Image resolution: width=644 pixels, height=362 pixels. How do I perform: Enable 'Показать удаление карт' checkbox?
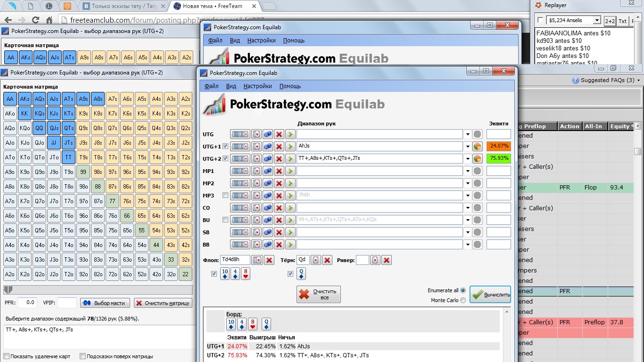pyautogui.click(x=6, y=356)
